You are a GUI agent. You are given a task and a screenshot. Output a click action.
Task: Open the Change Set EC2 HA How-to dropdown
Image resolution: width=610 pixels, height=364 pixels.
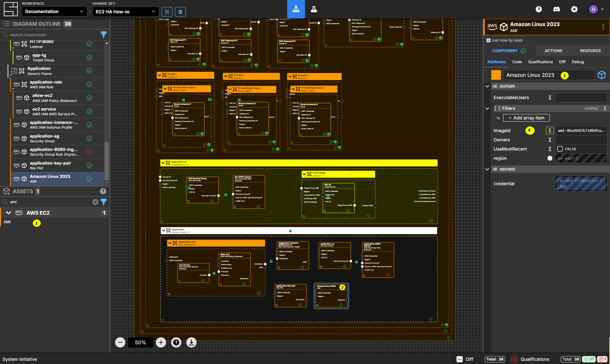point(125,12)
